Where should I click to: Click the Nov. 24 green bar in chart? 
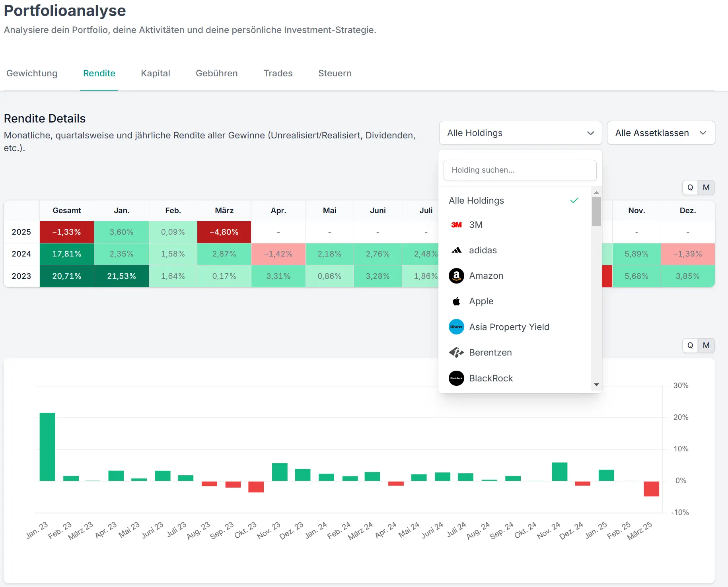(560, 472)
